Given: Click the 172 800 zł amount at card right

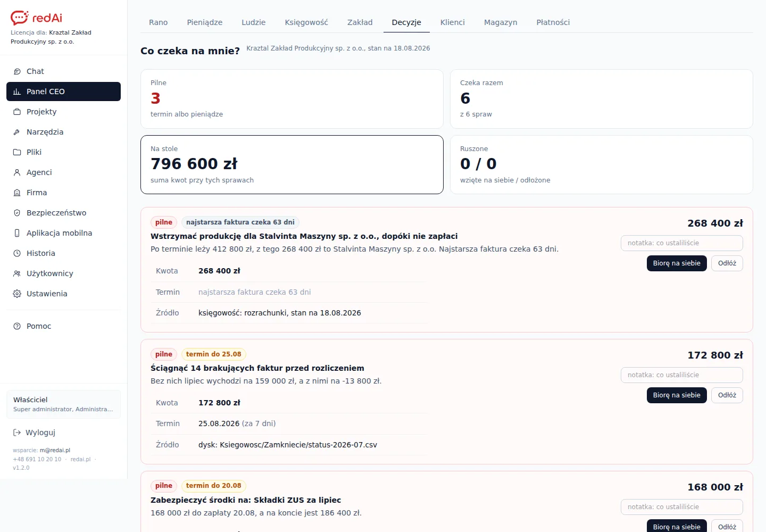Looking at the screenshot, I should click(x=715, y=355).
